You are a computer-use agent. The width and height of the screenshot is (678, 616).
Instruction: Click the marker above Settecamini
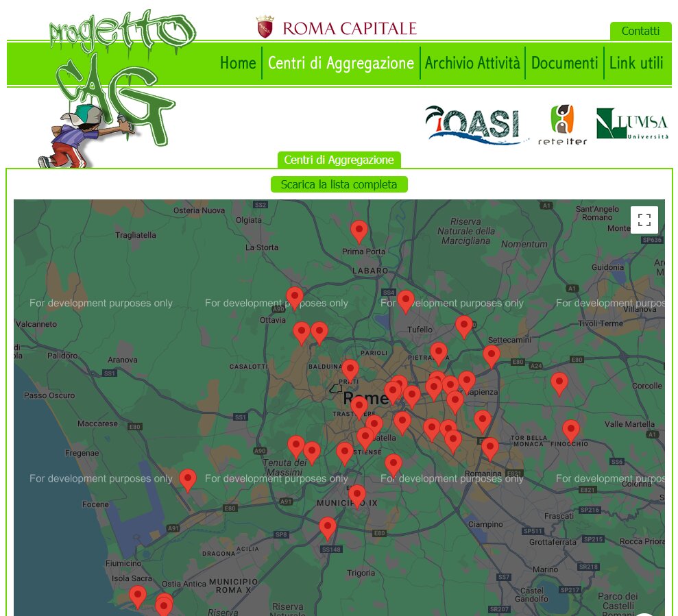(x=491, y=356)
